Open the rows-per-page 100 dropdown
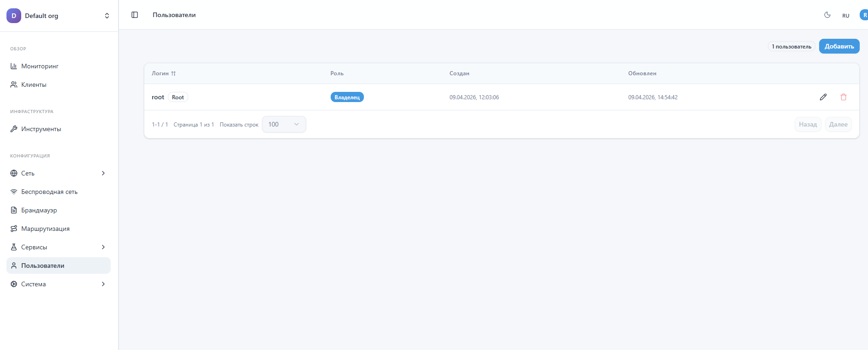868x350 pixels. pos(284,124)
